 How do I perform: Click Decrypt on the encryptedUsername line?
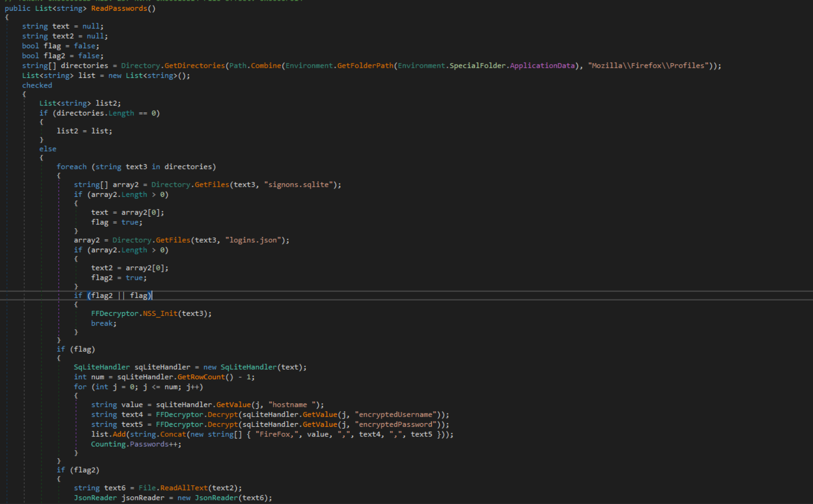[222, 415]
